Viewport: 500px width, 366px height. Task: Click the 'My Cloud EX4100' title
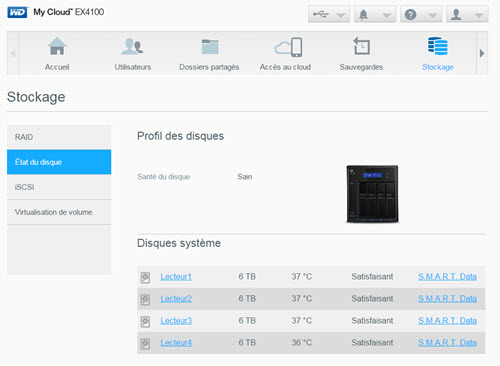tap(69, 12)
